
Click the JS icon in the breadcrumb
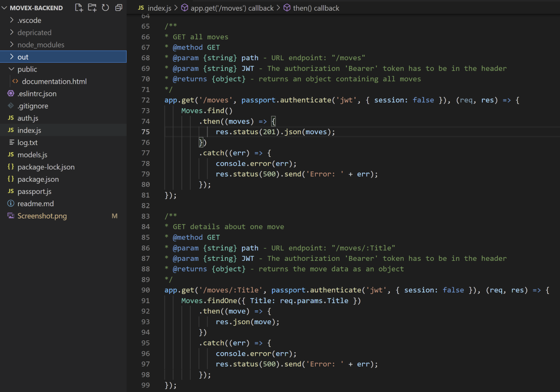tap(141, 8)
